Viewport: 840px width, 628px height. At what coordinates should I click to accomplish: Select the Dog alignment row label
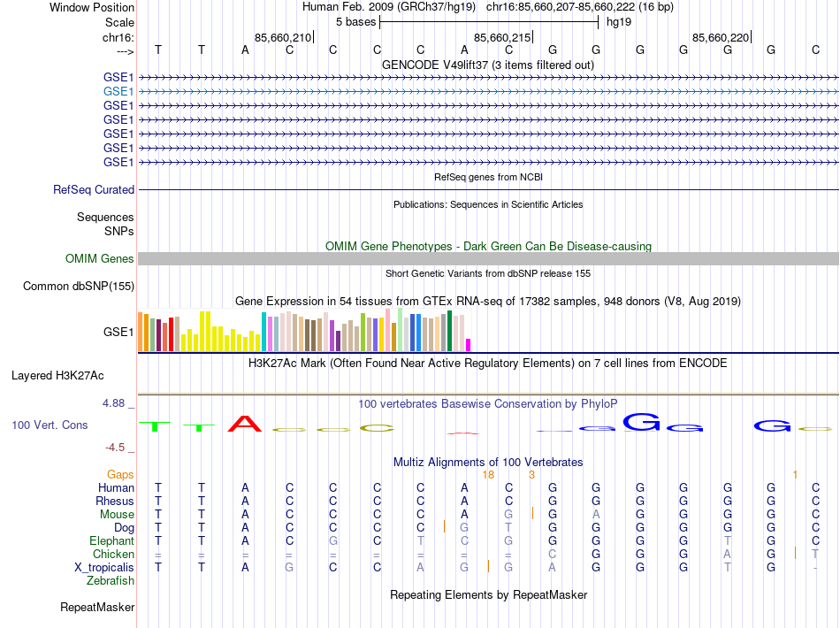coord(124,528)
